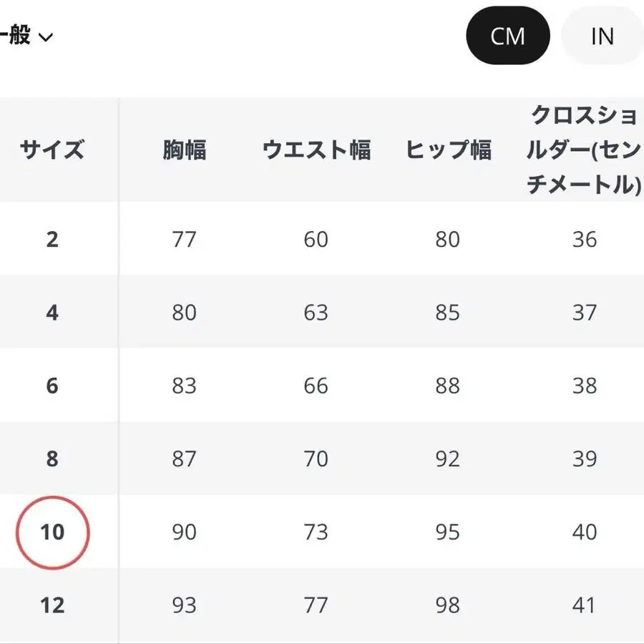Select the CM unit toggle

(508, 36)
